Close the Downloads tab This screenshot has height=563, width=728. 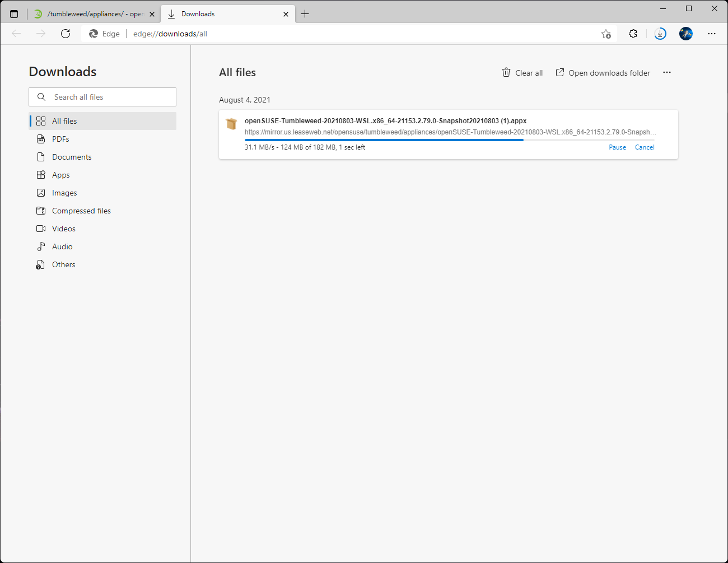pos(286,14)
